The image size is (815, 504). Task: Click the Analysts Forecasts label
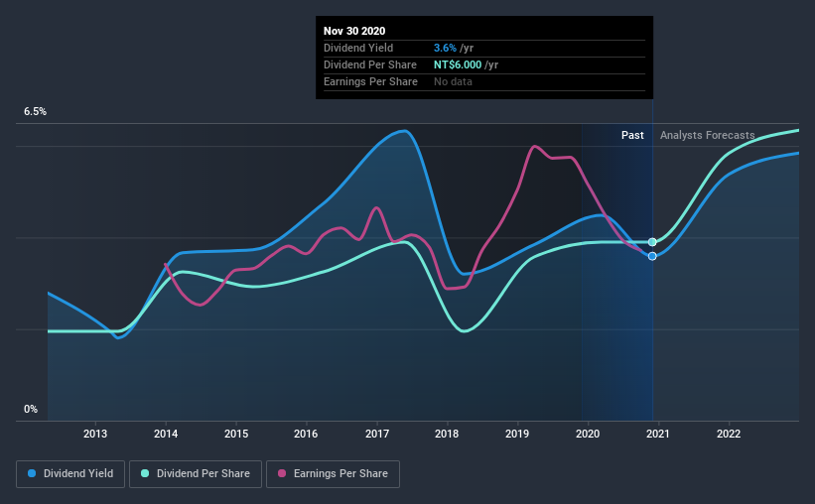point(708,135)
